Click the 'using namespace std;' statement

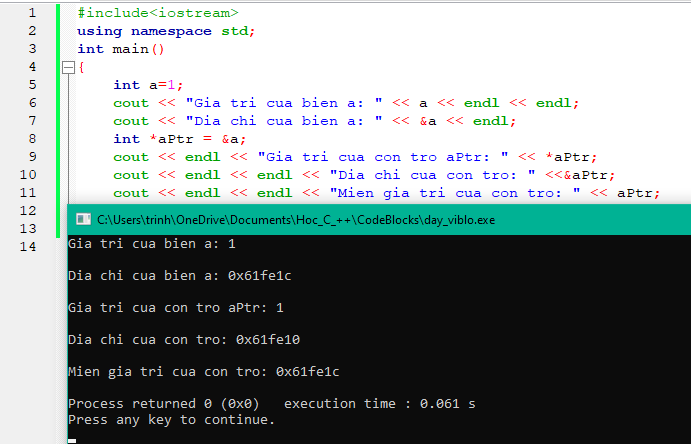click(166, 31)
